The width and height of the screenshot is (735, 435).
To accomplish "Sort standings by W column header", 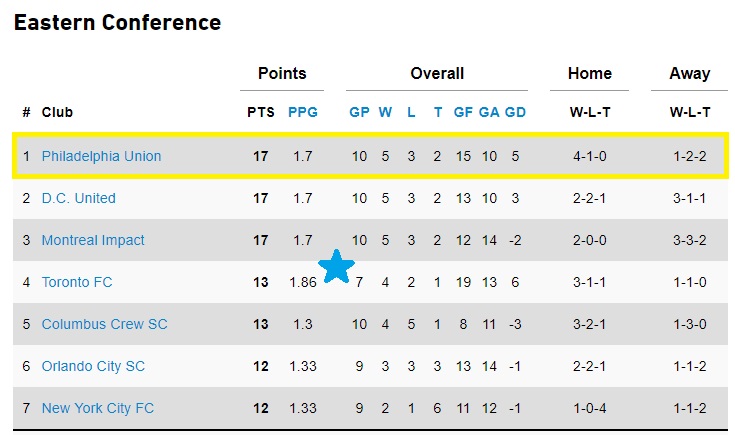I will point(385,112).
